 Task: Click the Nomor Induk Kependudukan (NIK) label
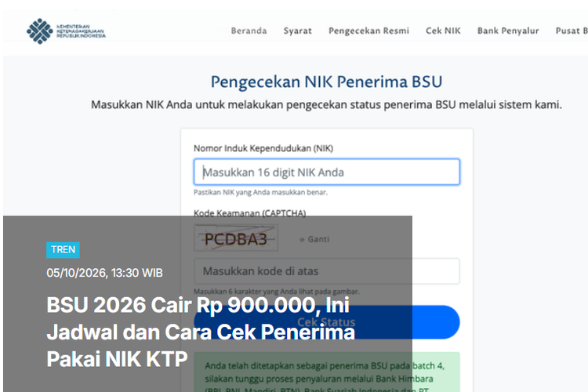point(263,148)
